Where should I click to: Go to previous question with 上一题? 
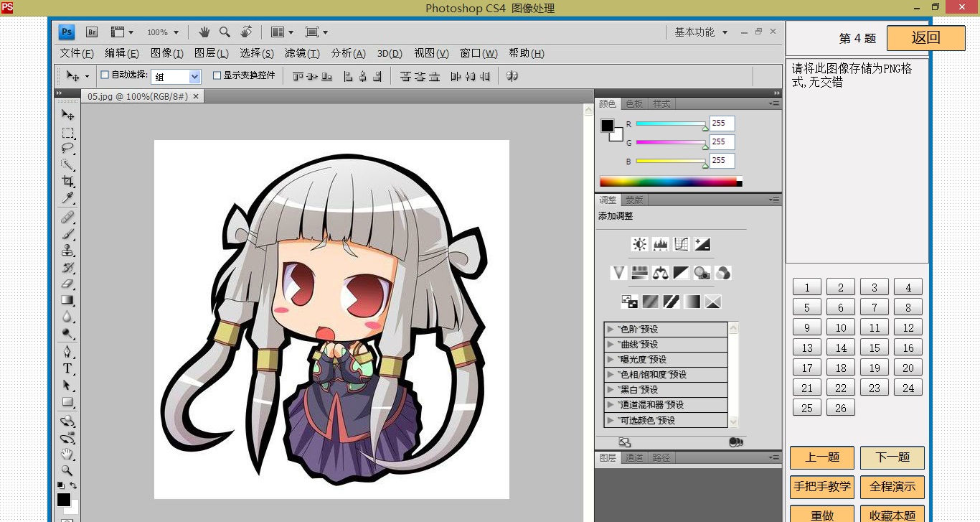point(822,457)
